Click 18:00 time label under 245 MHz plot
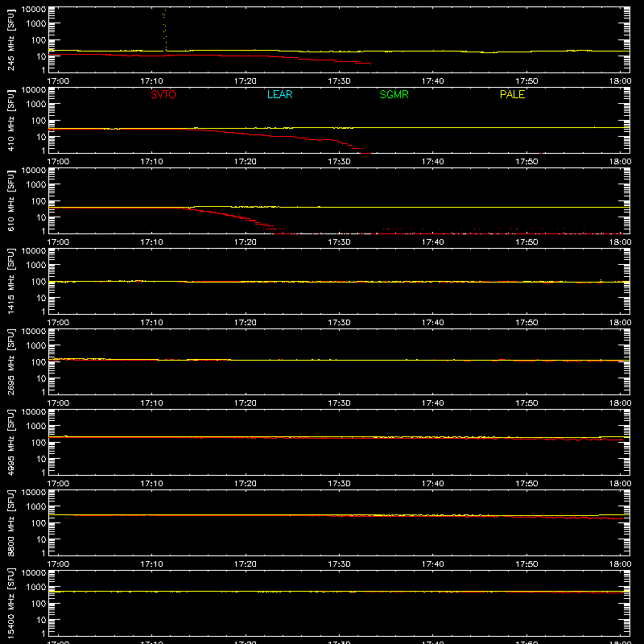The height and width of the screenshot is (644, 644). point(620,81)
